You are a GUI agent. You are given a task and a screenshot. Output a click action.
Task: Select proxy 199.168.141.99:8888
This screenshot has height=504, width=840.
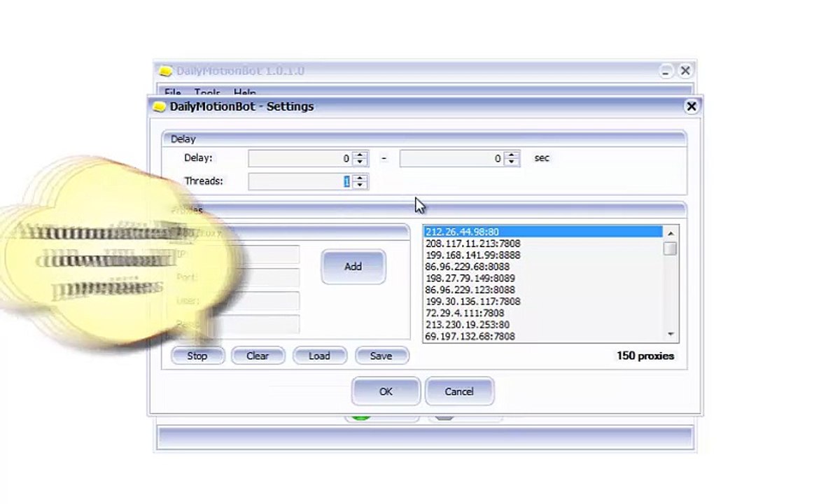click(x=543, y=255)
